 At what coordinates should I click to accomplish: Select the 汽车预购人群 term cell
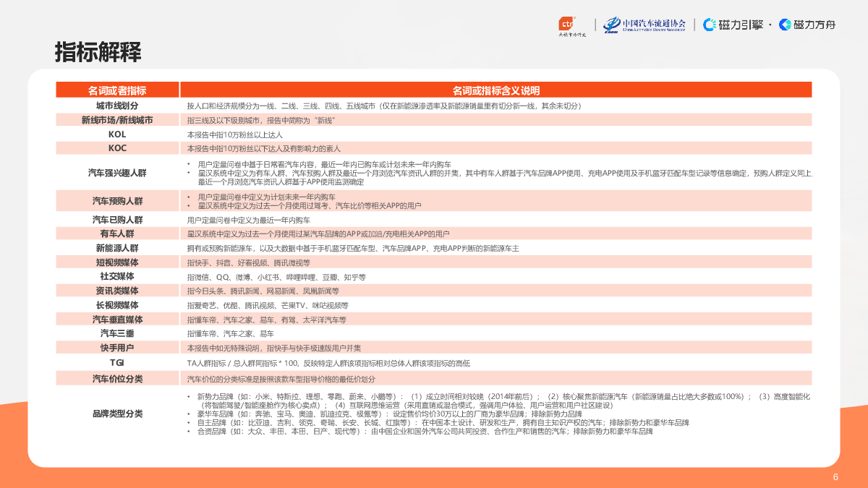pyautogui.click(x=117, y=201)
